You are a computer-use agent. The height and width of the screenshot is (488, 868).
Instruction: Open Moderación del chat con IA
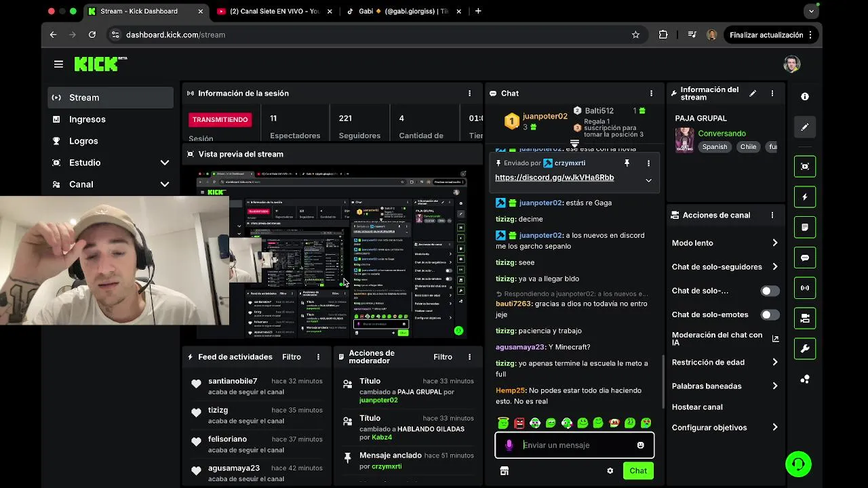[725, 339]
